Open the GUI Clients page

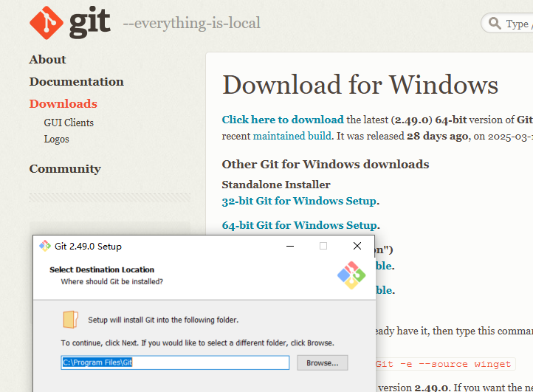(69, 123)
